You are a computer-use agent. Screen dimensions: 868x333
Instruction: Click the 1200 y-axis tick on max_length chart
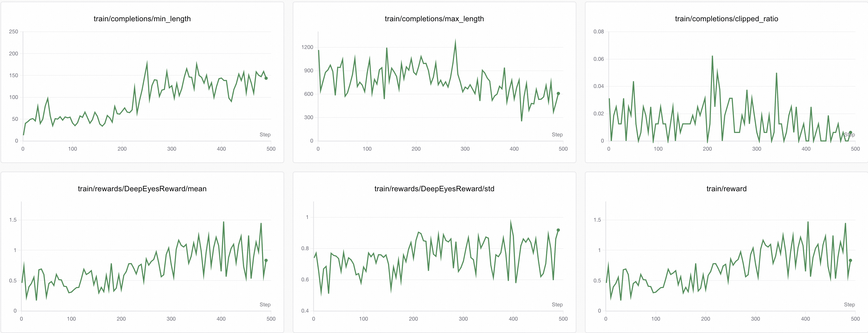click(x=307, y=47)
